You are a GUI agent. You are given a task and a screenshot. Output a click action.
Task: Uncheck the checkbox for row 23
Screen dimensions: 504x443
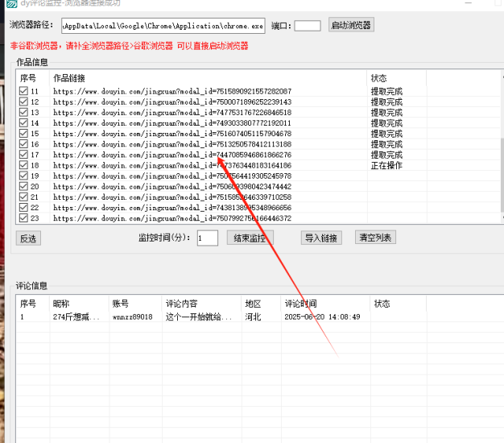23,218
